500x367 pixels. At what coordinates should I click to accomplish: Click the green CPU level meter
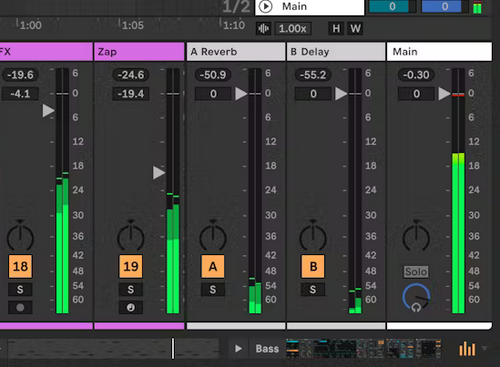point(477,7)
